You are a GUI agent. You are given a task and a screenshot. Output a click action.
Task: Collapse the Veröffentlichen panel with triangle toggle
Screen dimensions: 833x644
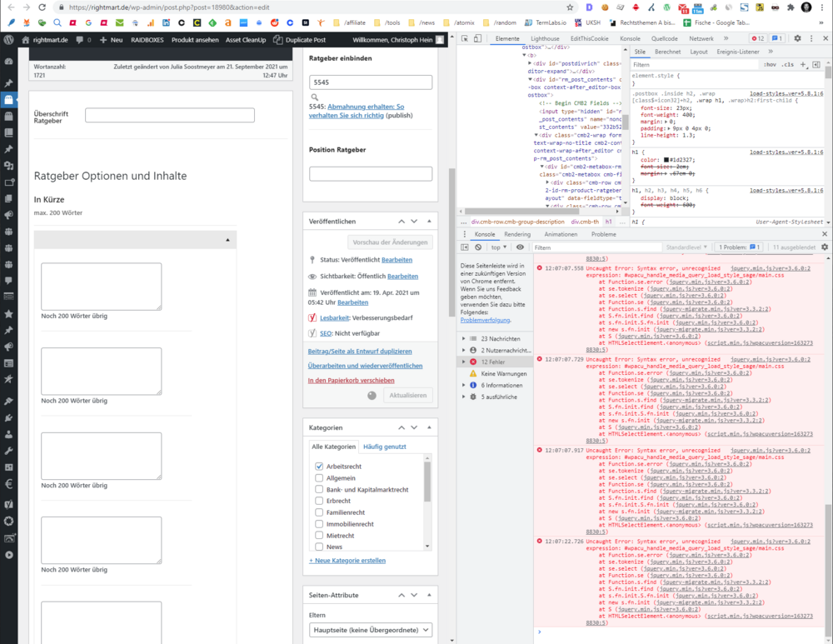pyautogui.click(x=429, y=221)
